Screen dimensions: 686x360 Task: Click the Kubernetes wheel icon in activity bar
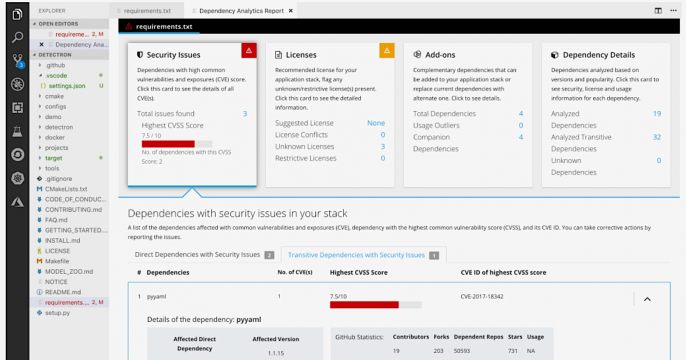(x=18, y=178)
